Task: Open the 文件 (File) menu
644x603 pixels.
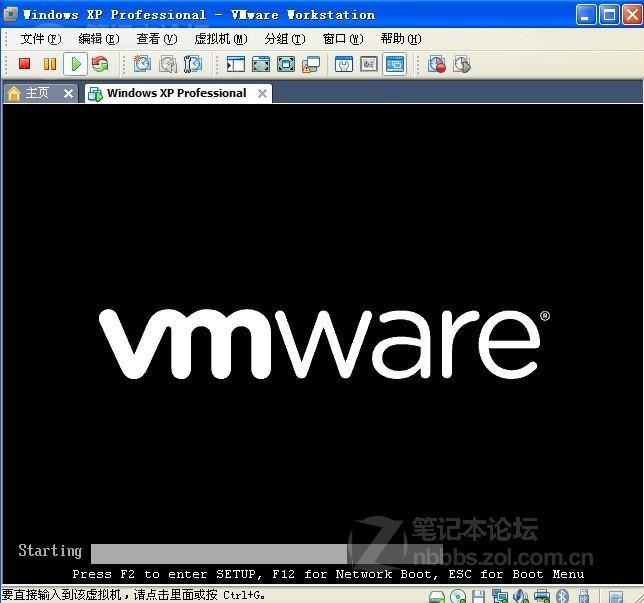Action: click(x=40, y=39)
